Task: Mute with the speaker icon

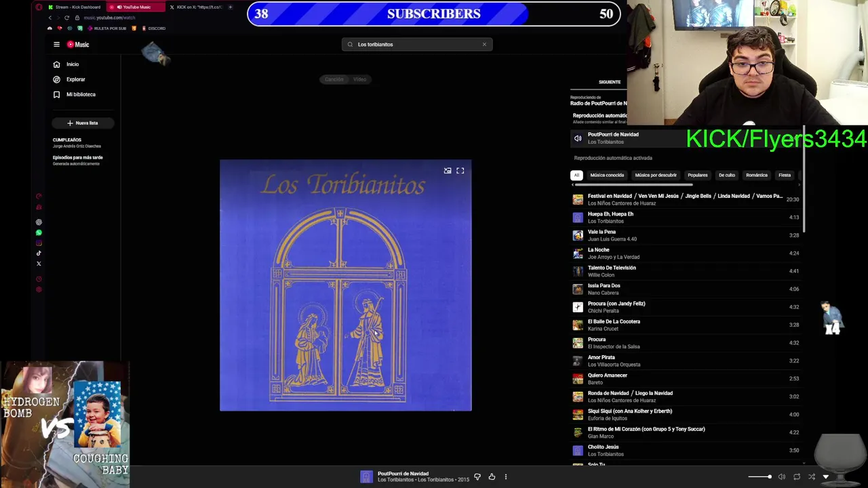Action: click(x=782, y=477)
